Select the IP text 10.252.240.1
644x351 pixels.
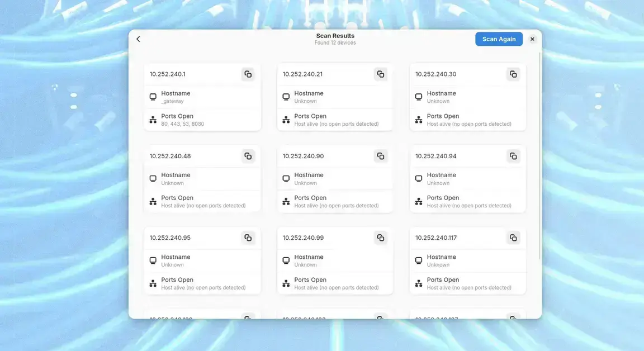[168, 74]
